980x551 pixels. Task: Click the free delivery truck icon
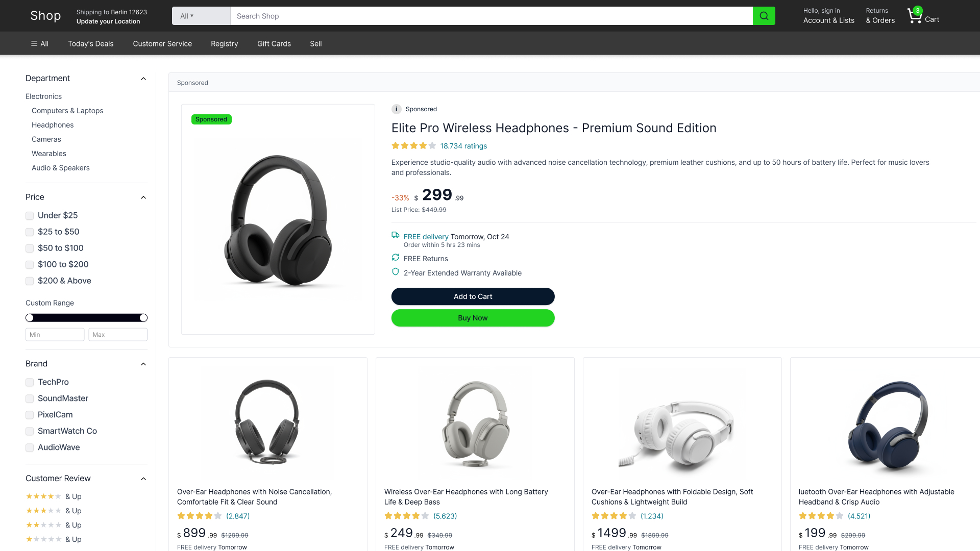[396, 235]
